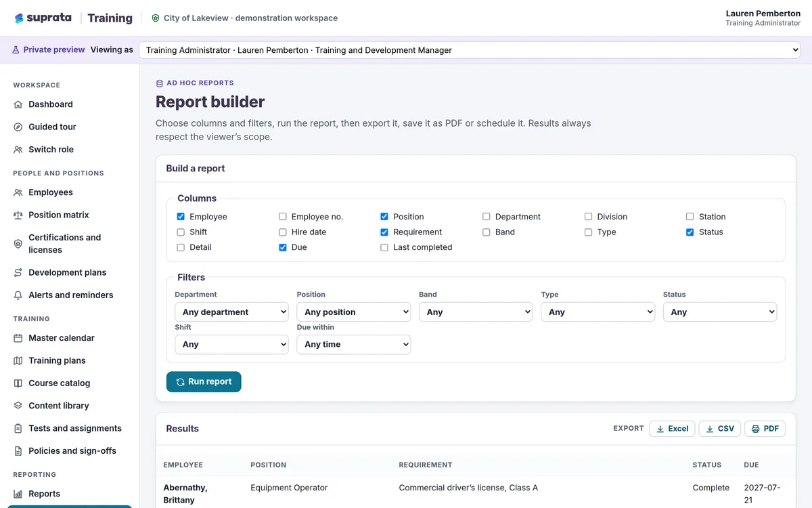Screen dimensions: 812x508
Task: Enable the Type column checkbox
Action: tap(588, 232)
